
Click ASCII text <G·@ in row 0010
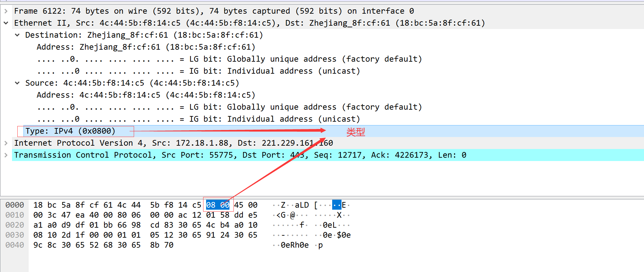pos(286,215)
